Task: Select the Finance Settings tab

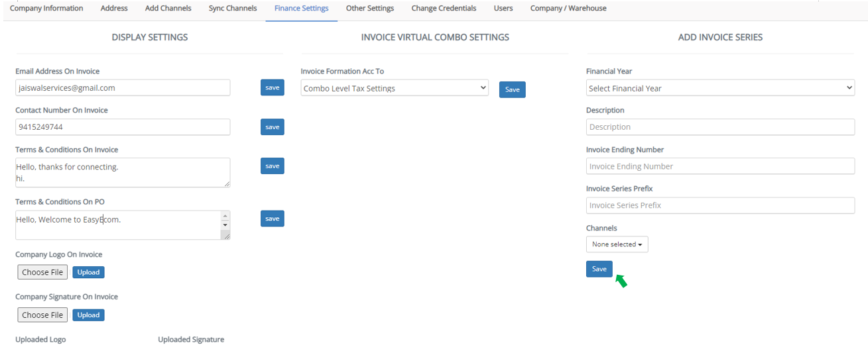Action: coord(301,9)
